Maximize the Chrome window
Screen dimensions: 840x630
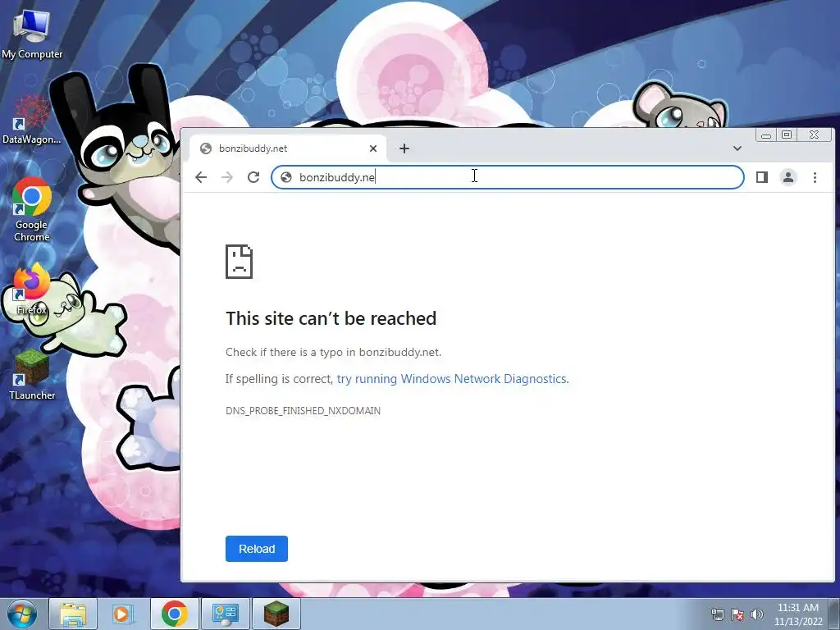[x=787, y=135]
